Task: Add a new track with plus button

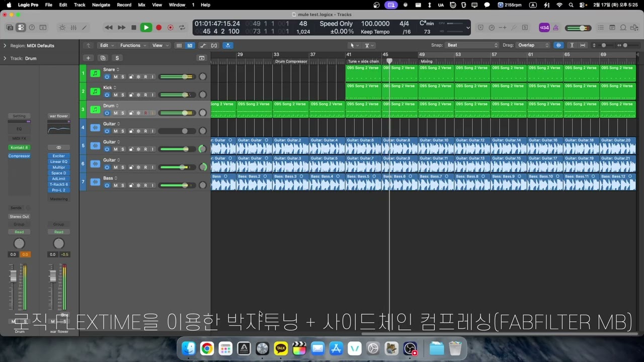Action: point(88,58)
